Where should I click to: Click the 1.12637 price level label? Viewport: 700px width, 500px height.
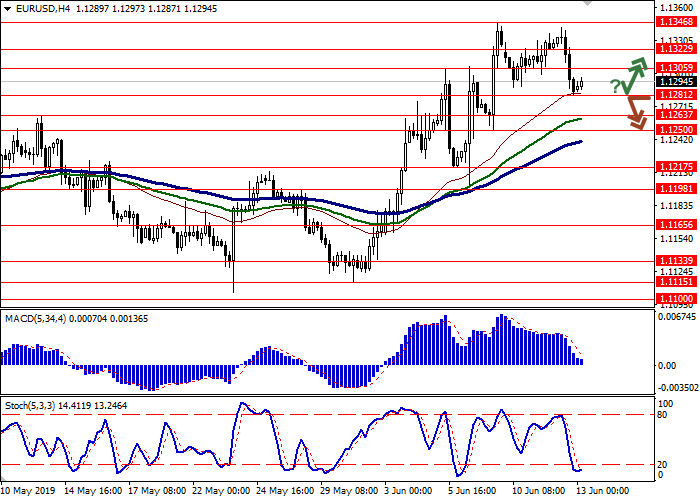click(673, 114)
